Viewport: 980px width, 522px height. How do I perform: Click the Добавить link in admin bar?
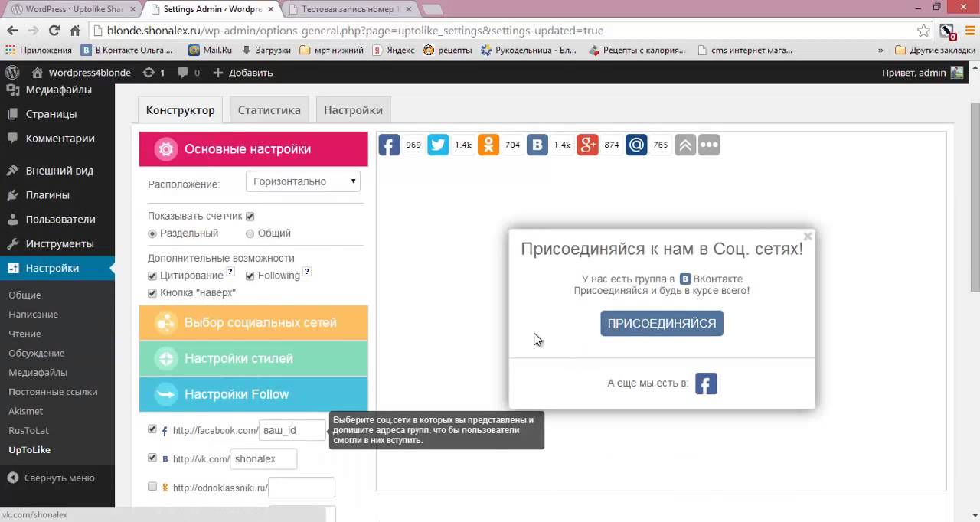243,73
